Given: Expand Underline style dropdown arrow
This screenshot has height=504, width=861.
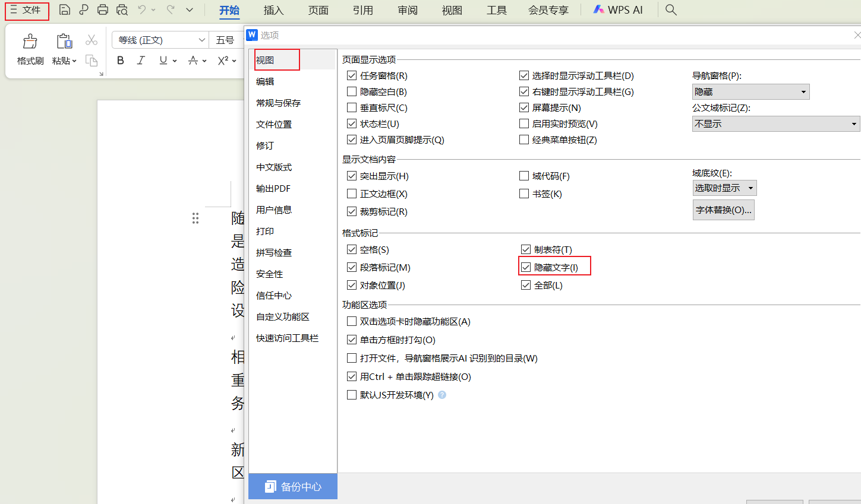Looking at the screenshot, I should pyautogui.click(x=175, y=61).
